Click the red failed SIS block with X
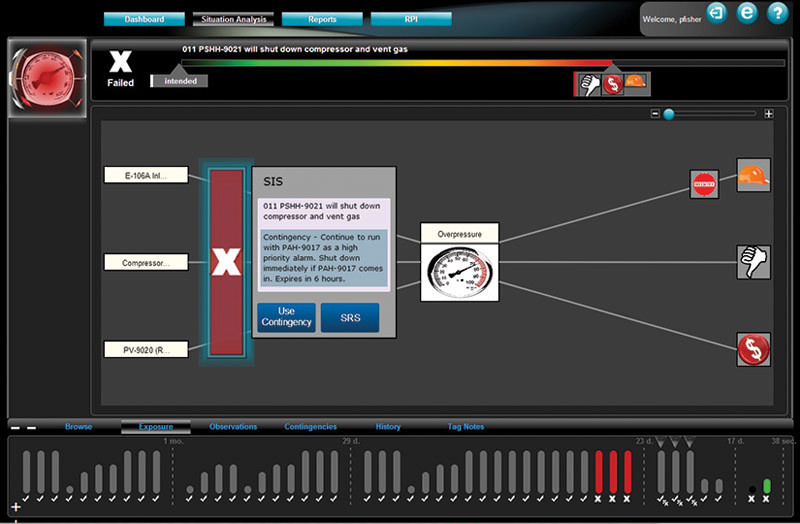 point(226,262)
